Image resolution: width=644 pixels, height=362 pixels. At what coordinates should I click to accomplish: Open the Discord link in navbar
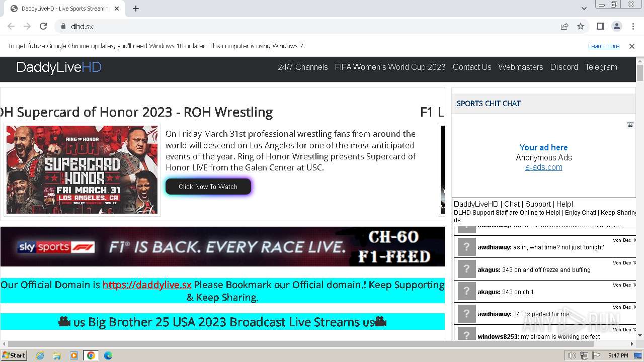pos(564,67)
